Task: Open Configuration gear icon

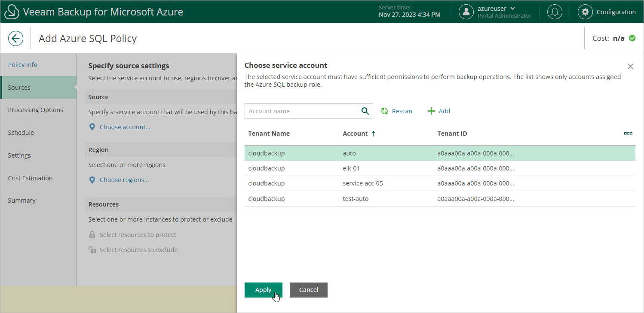Action: [x=585, y=12]
